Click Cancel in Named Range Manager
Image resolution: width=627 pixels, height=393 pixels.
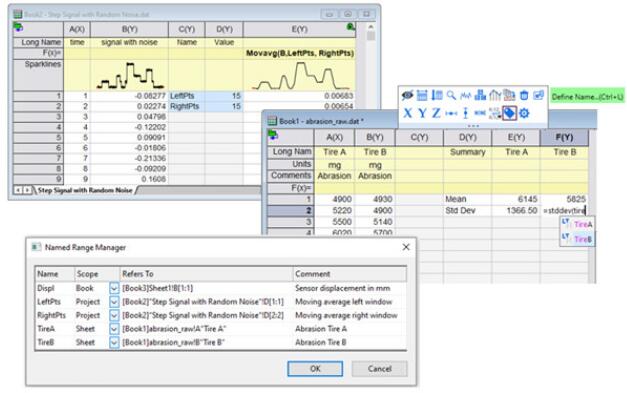coord(379,369)
